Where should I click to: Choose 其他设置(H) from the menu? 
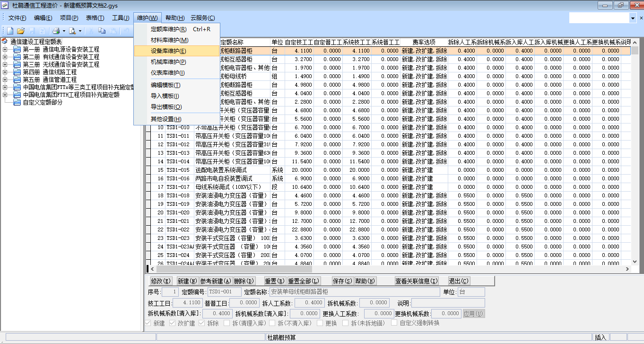pyautogui.click(x=177, y=119)
